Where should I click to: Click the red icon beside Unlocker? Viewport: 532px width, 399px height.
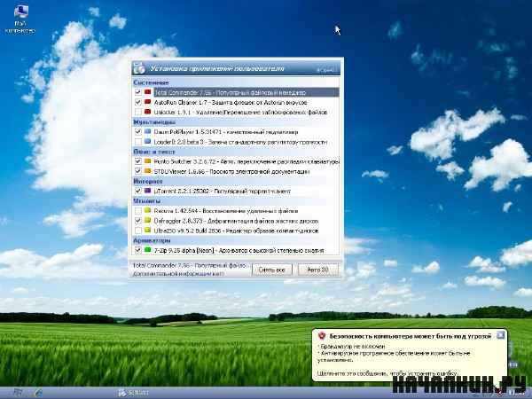[x=147, y=112]
